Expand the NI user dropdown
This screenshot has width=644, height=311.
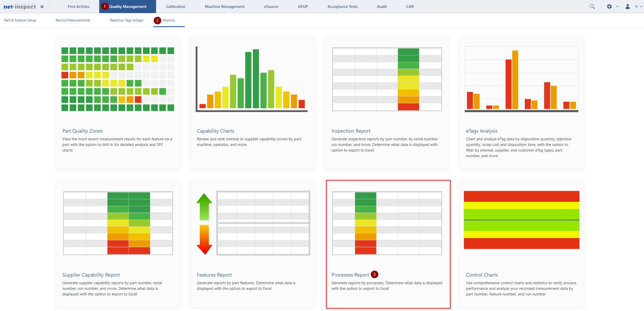pyautogui.click(x=638, y=7)
